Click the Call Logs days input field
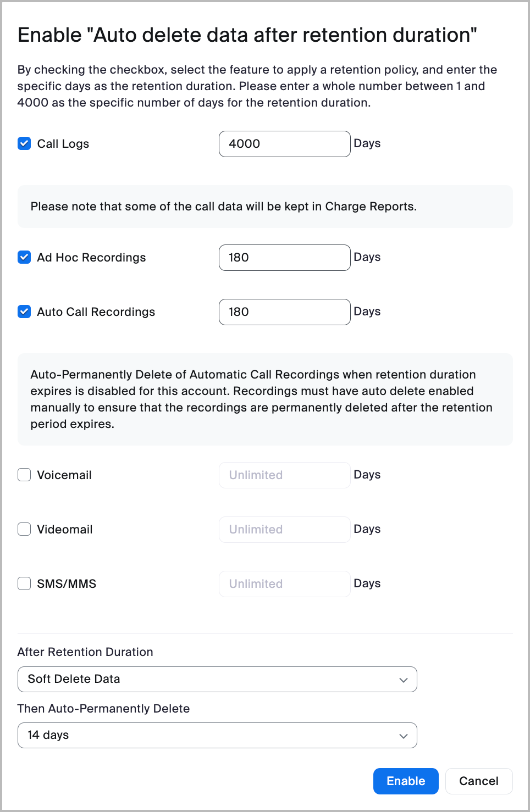The height and width of the screenshot is (812, 530). pos(284,144)
